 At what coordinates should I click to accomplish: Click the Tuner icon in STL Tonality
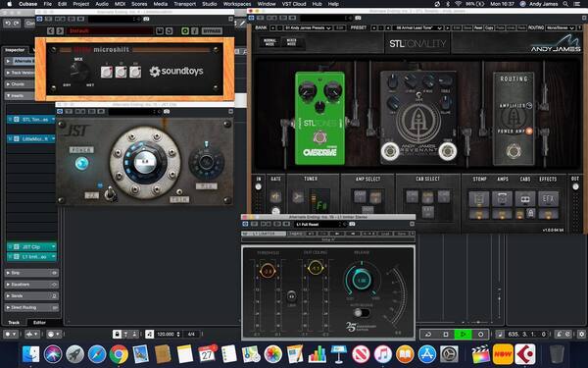click(298, 197)
